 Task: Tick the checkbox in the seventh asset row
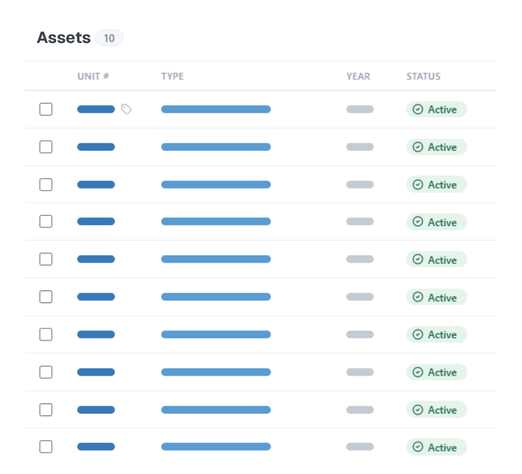tap(46, 334)
